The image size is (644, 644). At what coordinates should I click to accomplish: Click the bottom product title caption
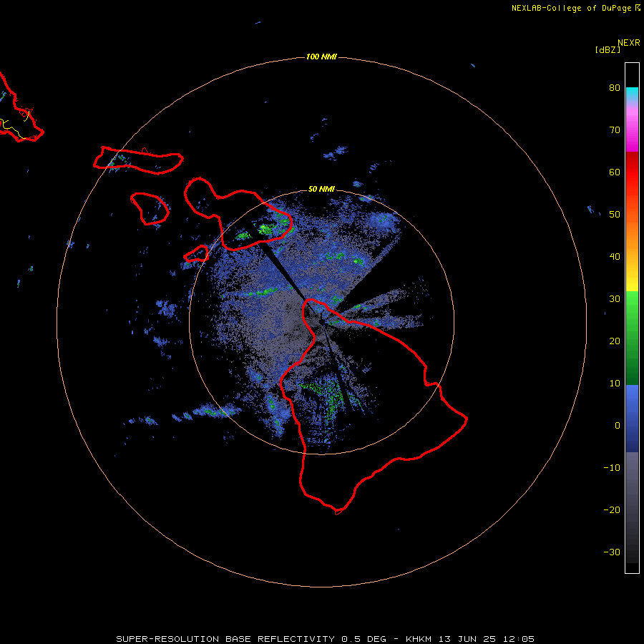point(326,639)
